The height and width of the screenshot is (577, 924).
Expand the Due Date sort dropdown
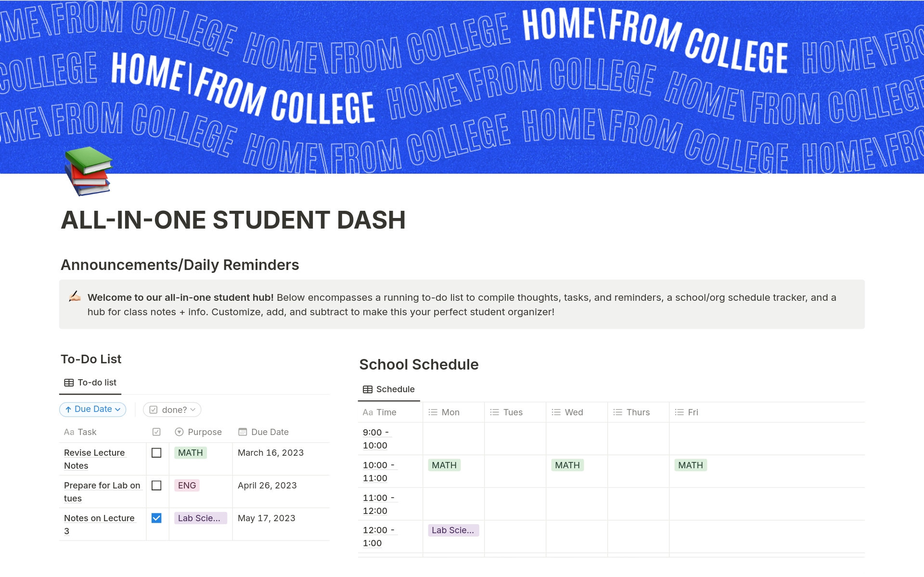point(92,409)
